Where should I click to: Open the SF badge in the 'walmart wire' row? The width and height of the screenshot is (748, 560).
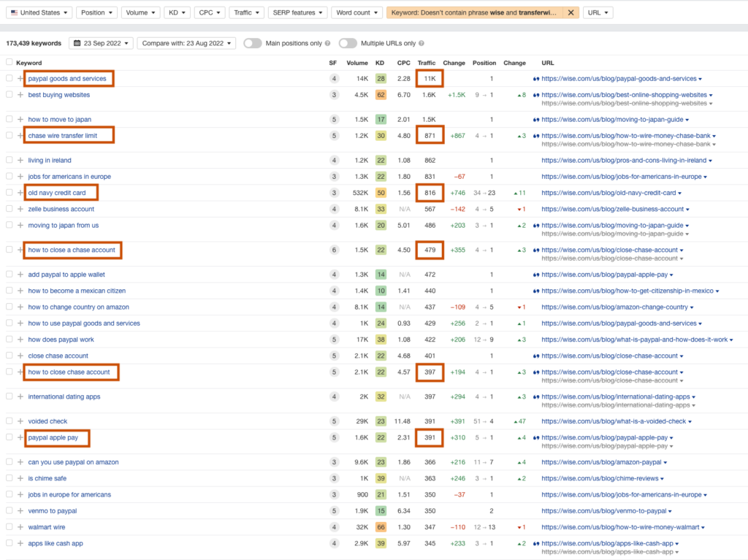click(x=334, y=527)
